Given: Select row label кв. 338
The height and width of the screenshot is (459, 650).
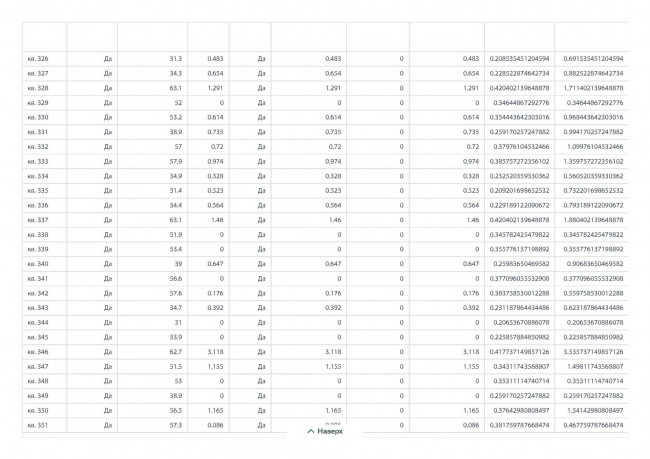Looking at the screenshot, I should [x=38, y=235].
